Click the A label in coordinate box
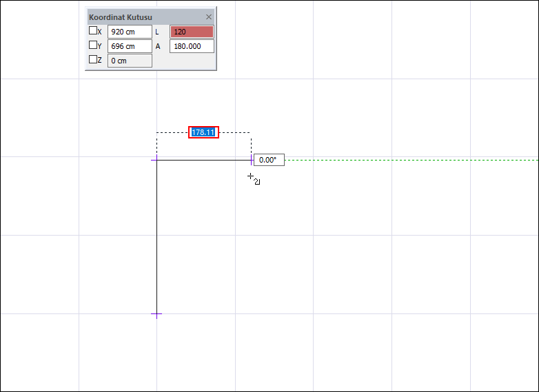 click(x=158, y=46)
